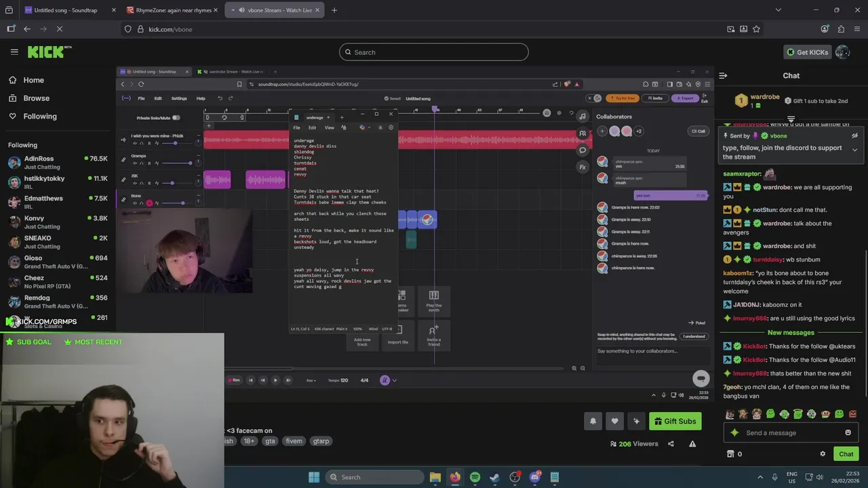This screenshot has height=488, width=868.
Task: Click the green Chat send button
Action: click(846, 454)
